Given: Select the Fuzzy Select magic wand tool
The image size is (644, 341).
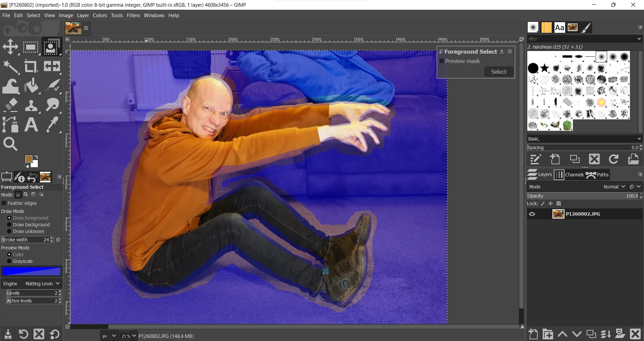Looking at the screenshot, I should pyautogui.click(x=10, y=66).
